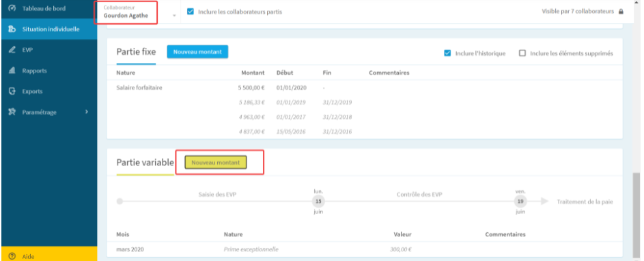
Task: Click the 15 juin timeline marker
Action: point(318,202)
